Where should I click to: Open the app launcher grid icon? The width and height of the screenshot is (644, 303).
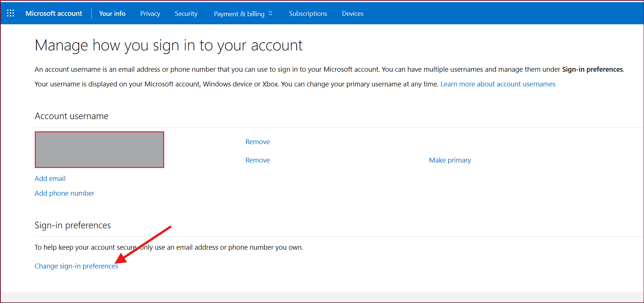point(11,13)
